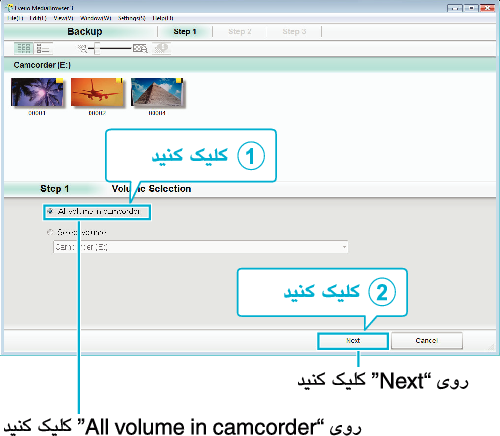Screen dimensions: 500x436
Task: Open the Settings menu
Action: pyautogui.click(x=131, y=18)
